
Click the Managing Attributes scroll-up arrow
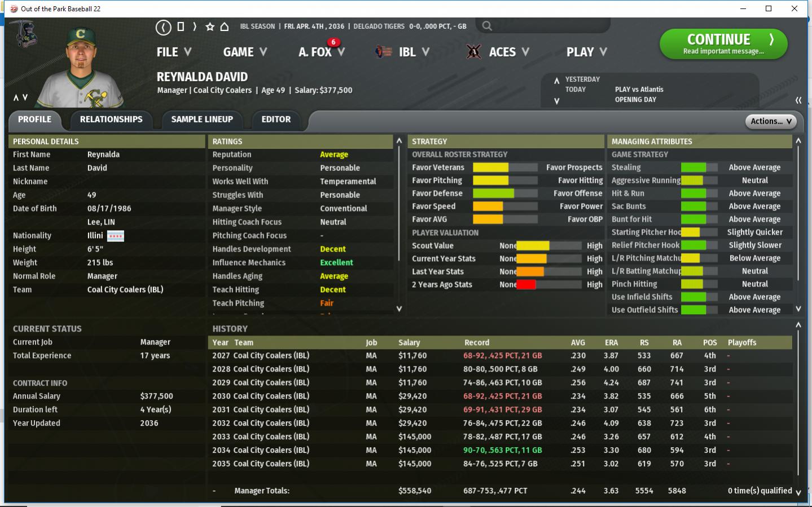click(x=798, y=140)
